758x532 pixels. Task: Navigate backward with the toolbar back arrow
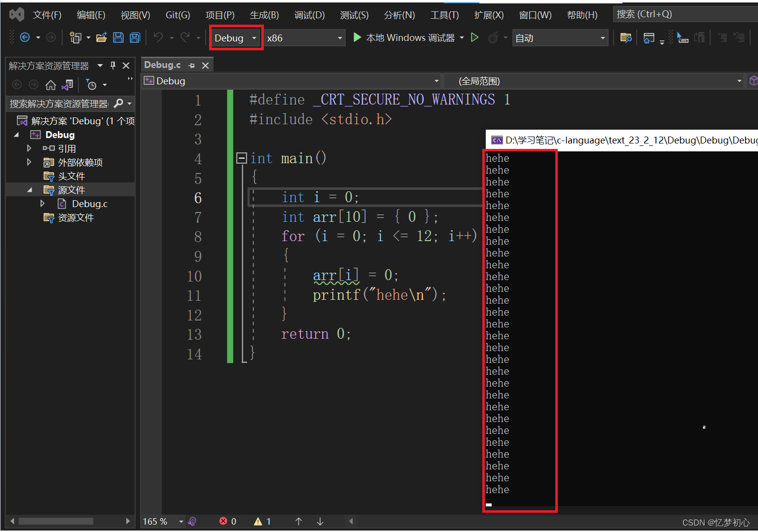coord(25,37)
